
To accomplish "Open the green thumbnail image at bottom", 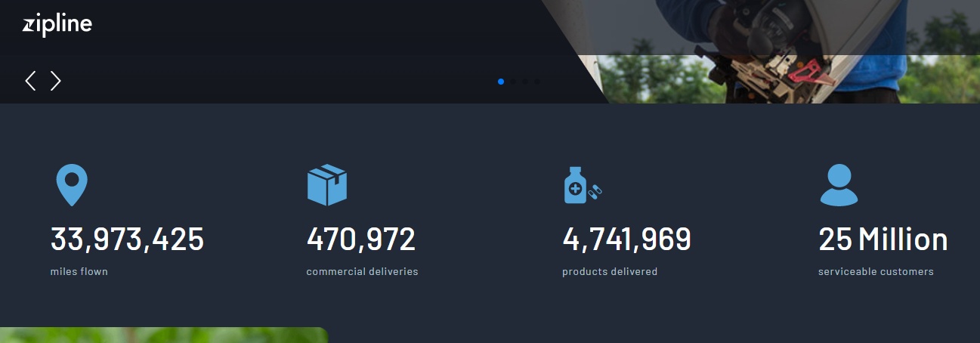I will tap(164, 335).
